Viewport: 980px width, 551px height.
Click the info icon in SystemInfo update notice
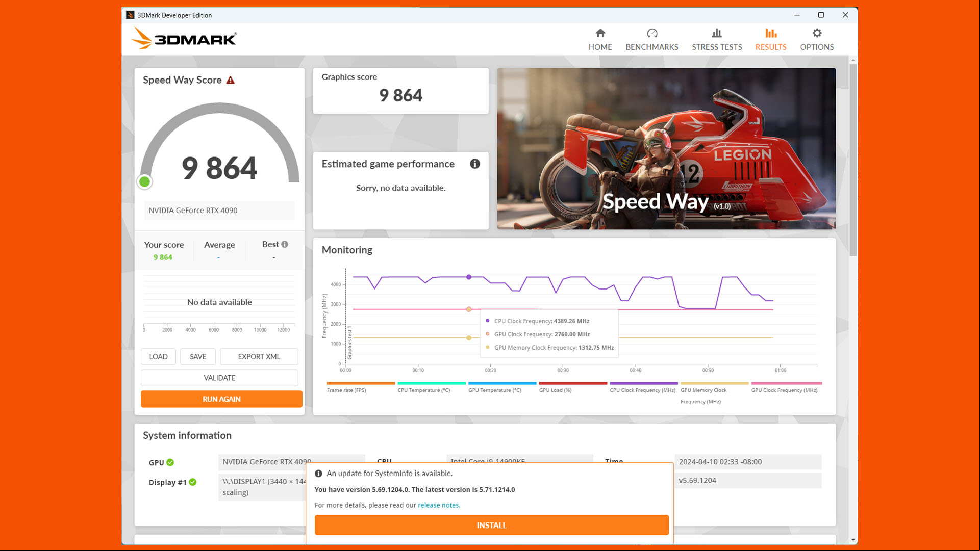[x=318, y=474]
